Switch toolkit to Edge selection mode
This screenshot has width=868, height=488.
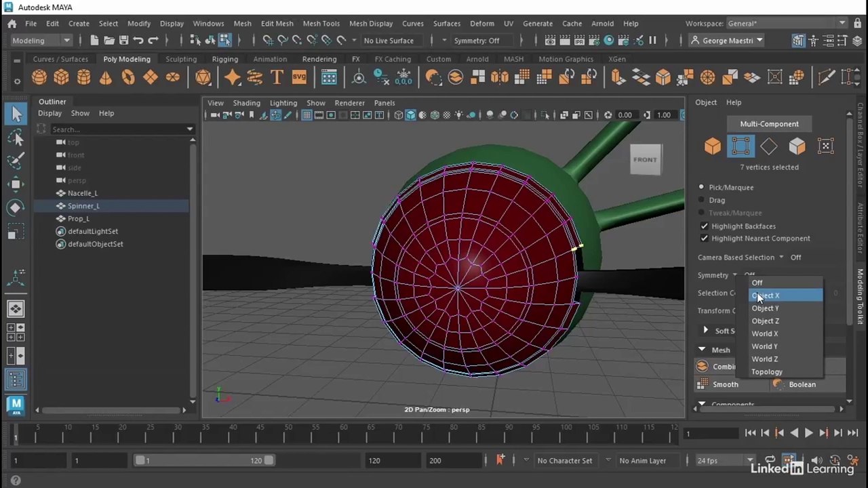pyautogui.click(x=769, y=146)
